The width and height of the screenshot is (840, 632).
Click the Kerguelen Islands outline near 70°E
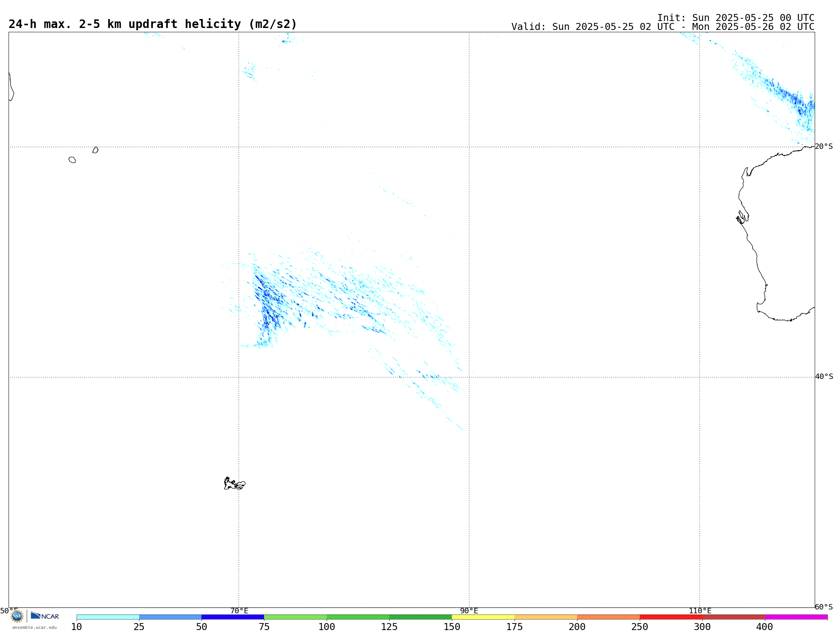point(234,484)
